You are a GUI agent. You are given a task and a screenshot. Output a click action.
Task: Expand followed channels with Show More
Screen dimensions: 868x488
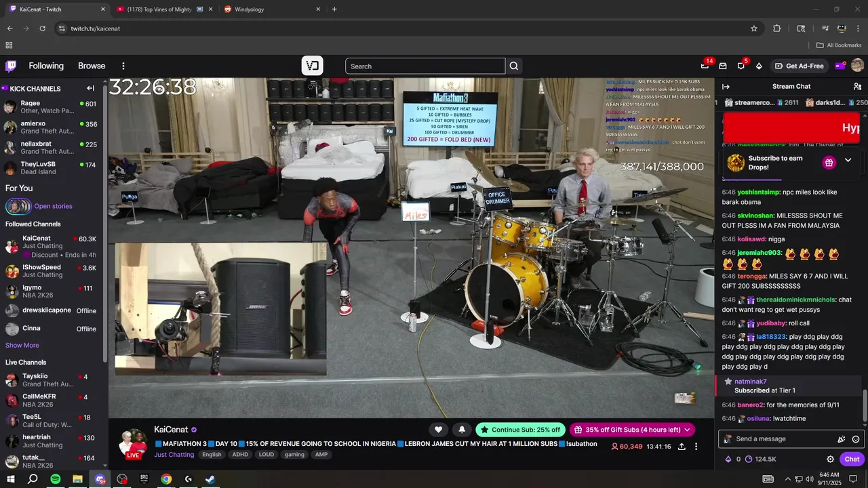tap(22, 345)
